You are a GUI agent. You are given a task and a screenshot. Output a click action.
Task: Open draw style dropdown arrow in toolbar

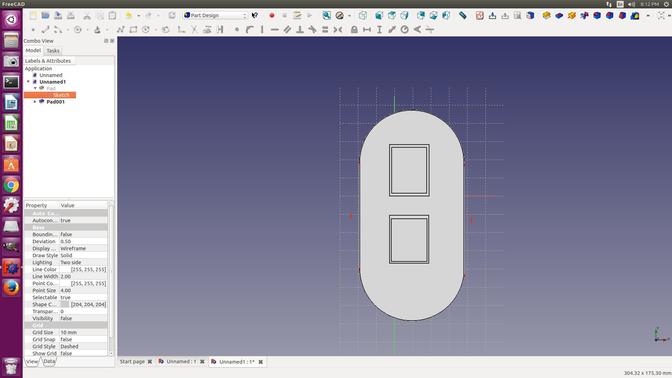pyautogui.click(x=349, y=15)
